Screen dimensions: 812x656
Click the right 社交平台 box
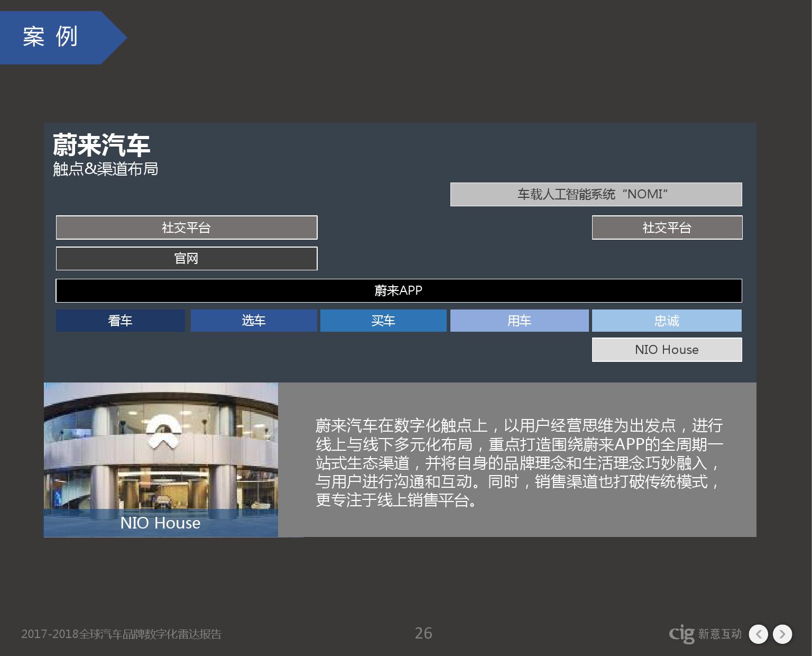tap(667, 227)
